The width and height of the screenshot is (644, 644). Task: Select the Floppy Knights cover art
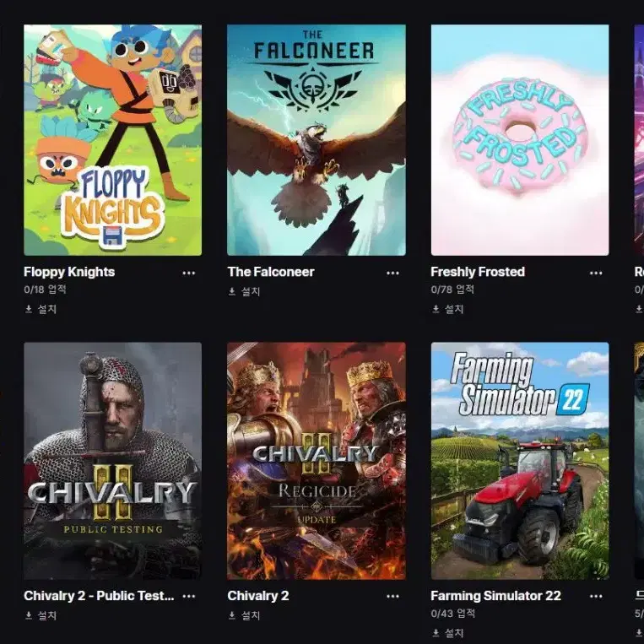(112, 140)
